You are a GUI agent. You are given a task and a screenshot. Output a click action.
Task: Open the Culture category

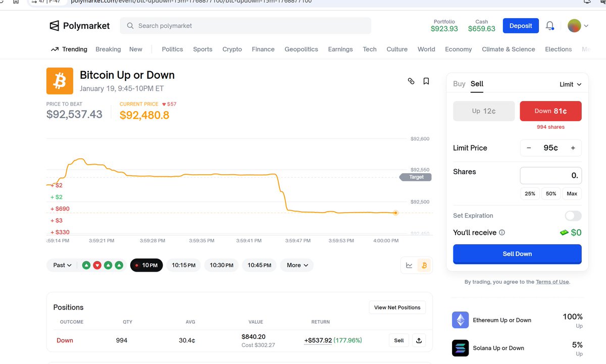(x=397, y=49)
